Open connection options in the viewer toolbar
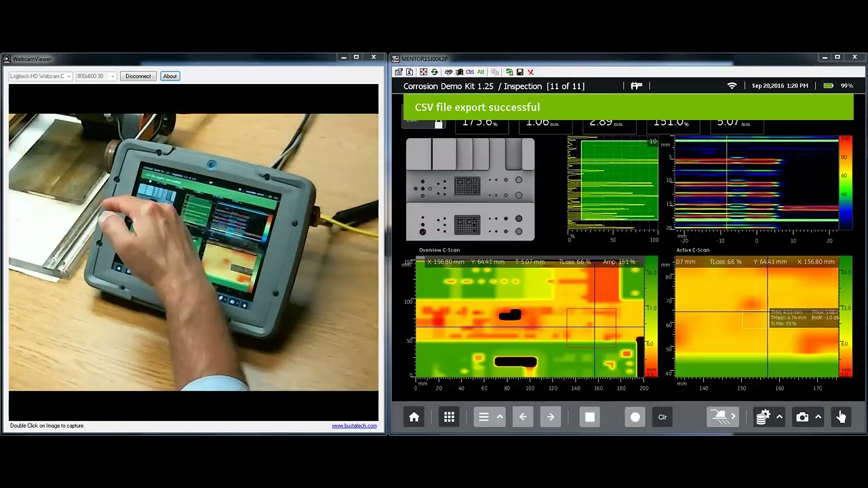Viewport: 868px width, 488px height. click(x=399, y=72)
